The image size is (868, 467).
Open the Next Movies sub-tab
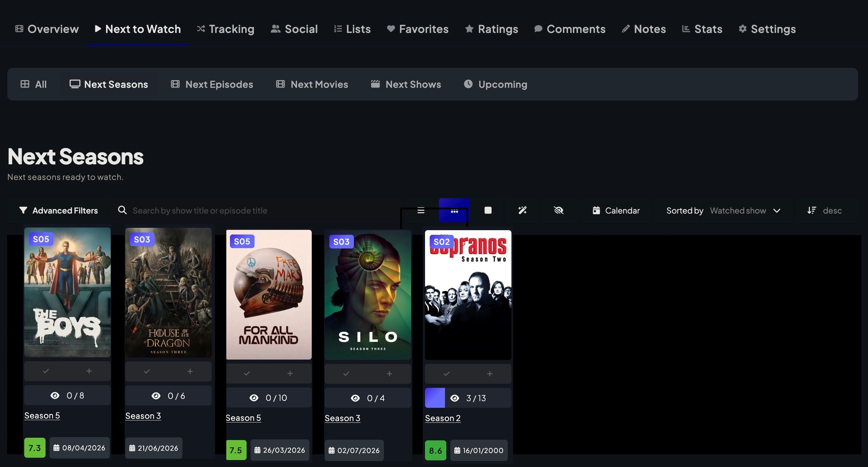[312, 84]
